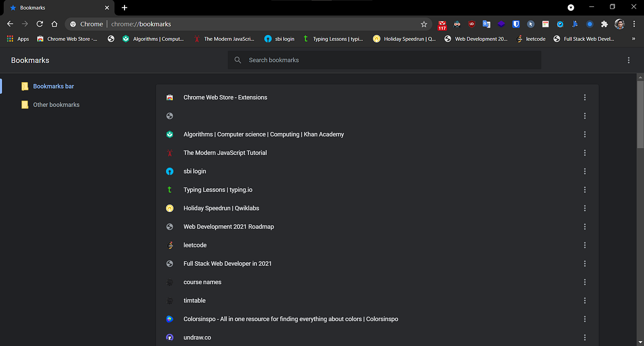Select the Bookmarks bar folder
Image resolution: width=644 pixels, height=346 pixels.
[x=54, y=86]
